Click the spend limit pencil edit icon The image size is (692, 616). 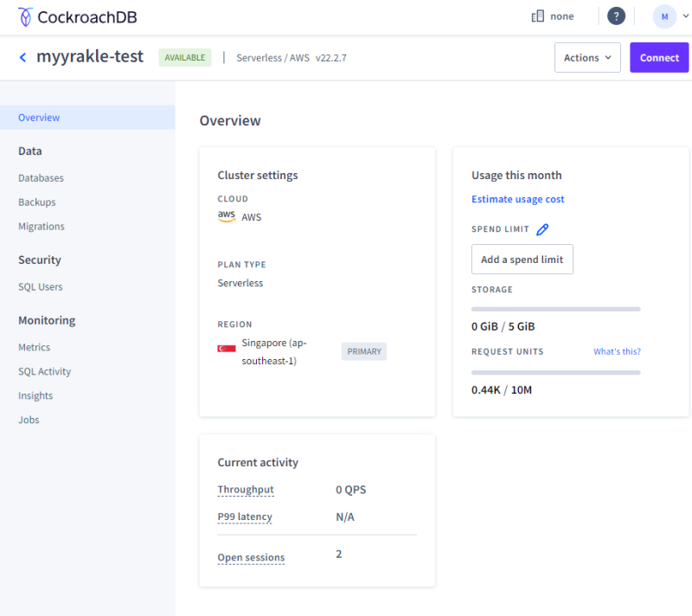[542, 229]
